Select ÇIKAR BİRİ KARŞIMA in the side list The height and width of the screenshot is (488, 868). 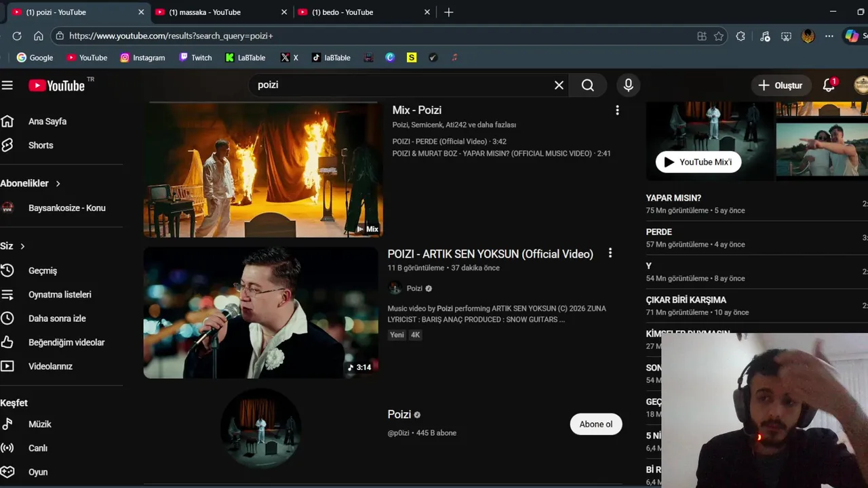click(686, 300)
